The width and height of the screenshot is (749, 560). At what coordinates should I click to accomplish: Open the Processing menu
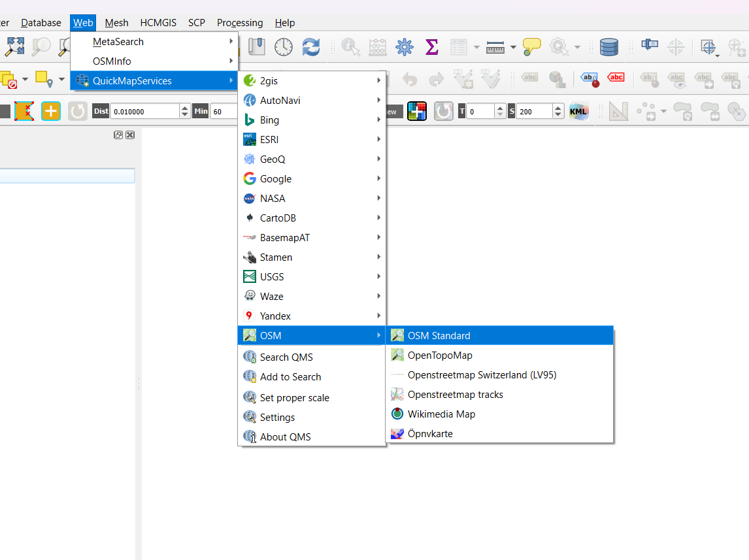[x=240, y=22]
